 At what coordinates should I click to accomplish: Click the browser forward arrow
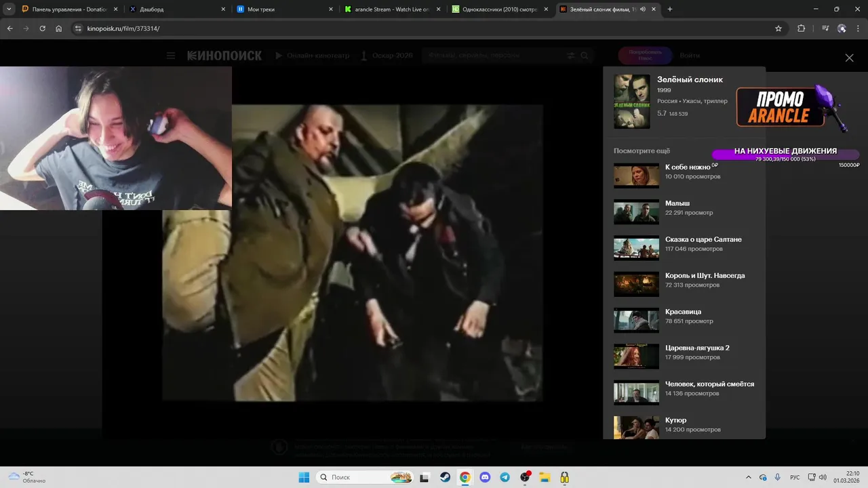pos(26,28)
